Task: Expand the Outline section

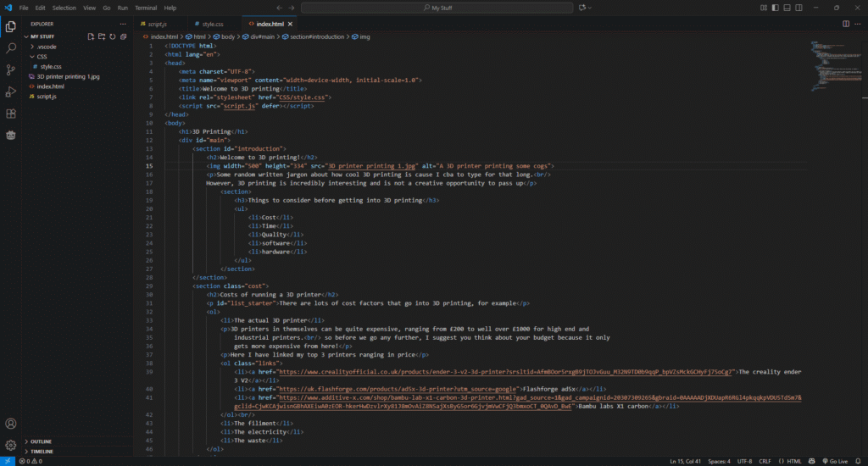Action: pos(41,441)
